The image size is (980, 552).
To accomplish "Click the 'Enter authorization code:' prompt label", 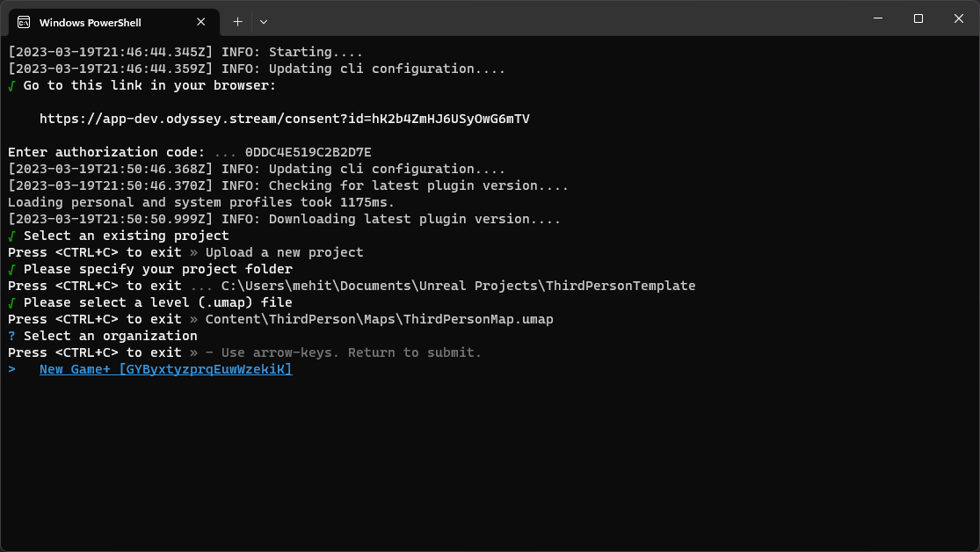I will (106, 152).
